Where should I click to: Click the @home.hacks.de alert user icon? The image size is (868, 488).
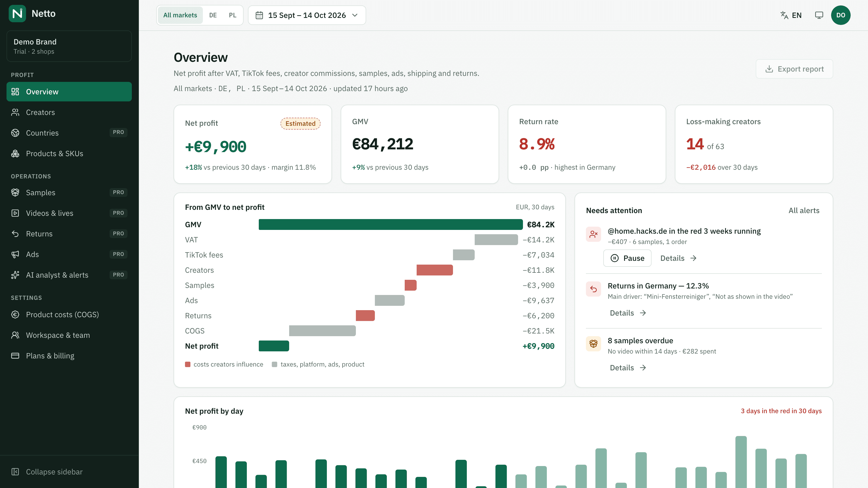coord(593,234)
